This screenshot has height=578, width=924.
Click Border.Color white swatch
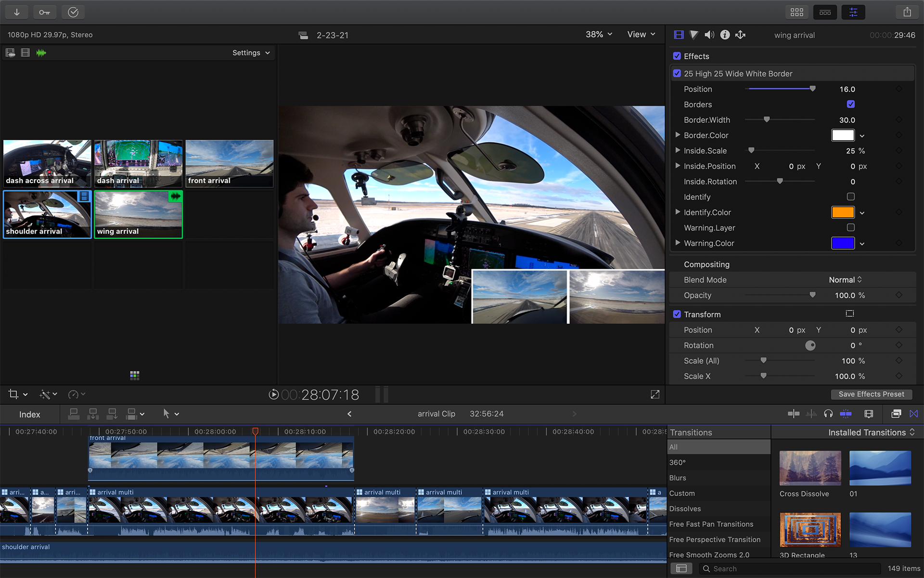point(843,135)
